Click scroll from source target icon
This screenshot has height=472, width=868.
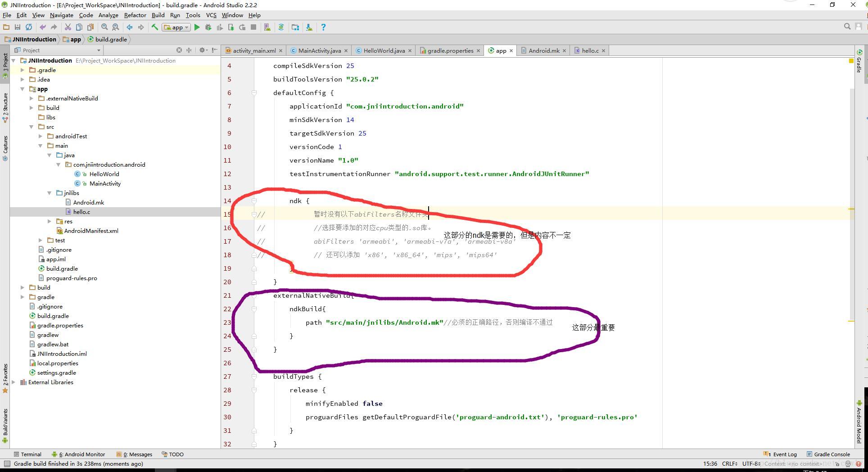pos(179,50)
